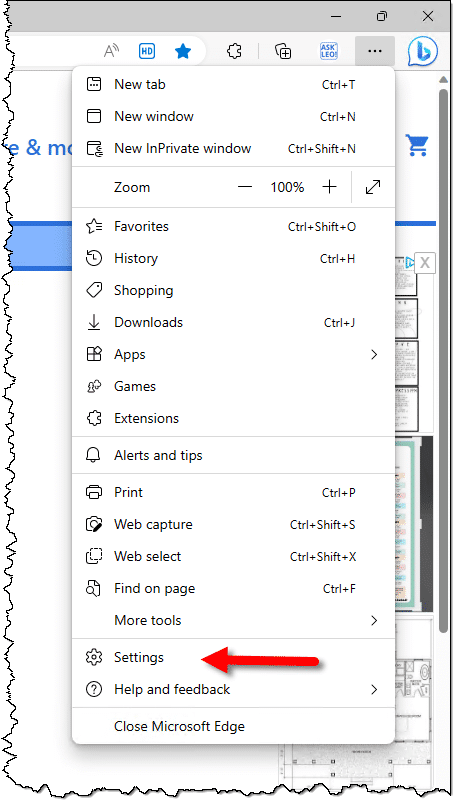Viewport: 456px width, 805px height.
Task: Open History from the menu
Action: point(233,259)
